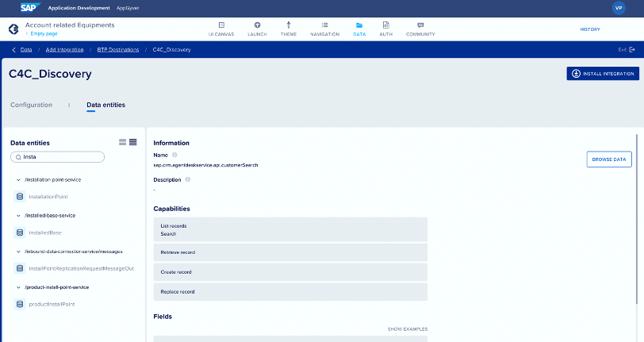The image size is (644, 342).
Task: Click the info icon next to Name
Action: point(174,155)
